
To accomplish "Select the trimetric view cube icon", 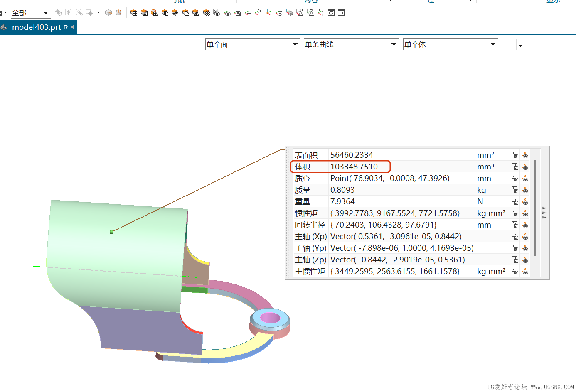I will pyautogui.click(x=108, y=12).
